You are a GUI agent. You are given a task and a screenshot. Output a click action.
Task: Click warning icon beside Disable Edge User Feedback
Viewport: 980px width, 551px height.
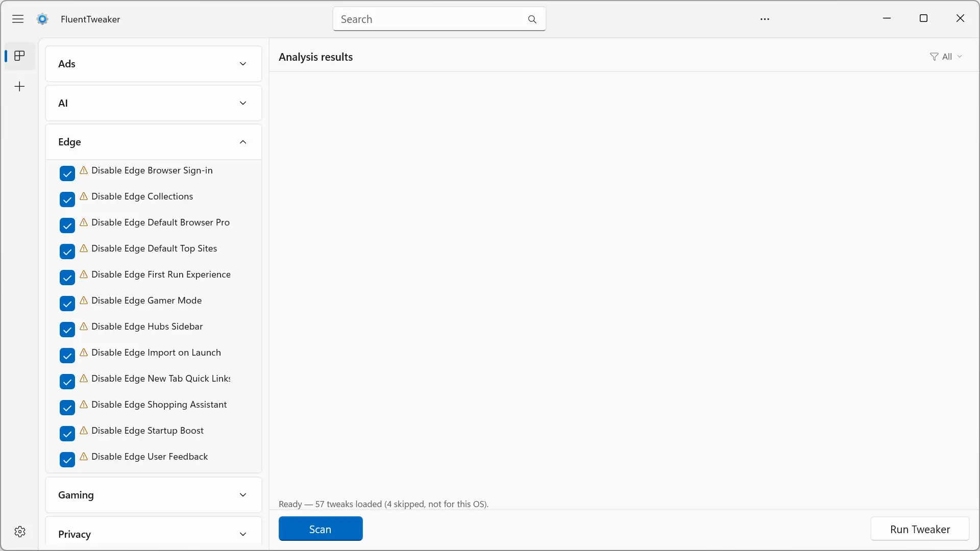84,457
